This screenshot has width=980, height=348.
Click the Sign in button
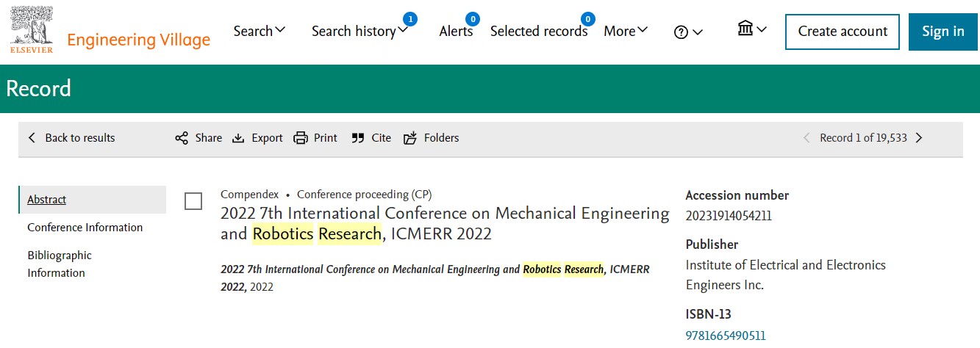pos(943,32)
